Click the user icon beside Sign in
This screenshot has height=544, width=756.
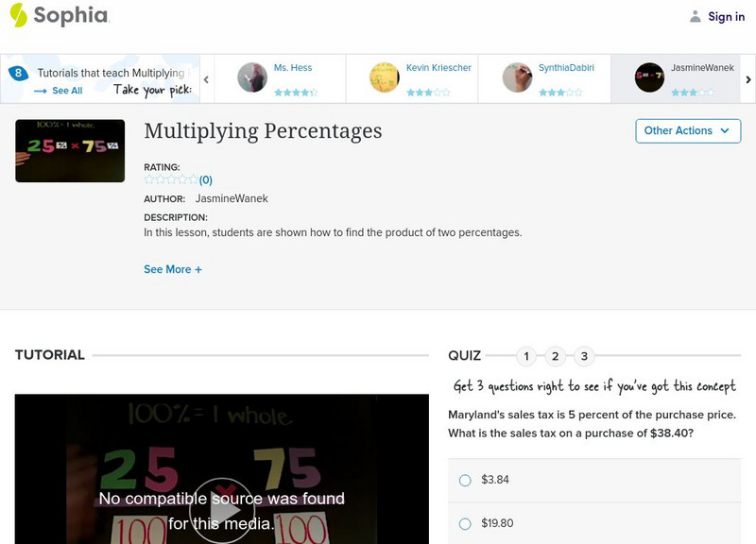point(695,16)
